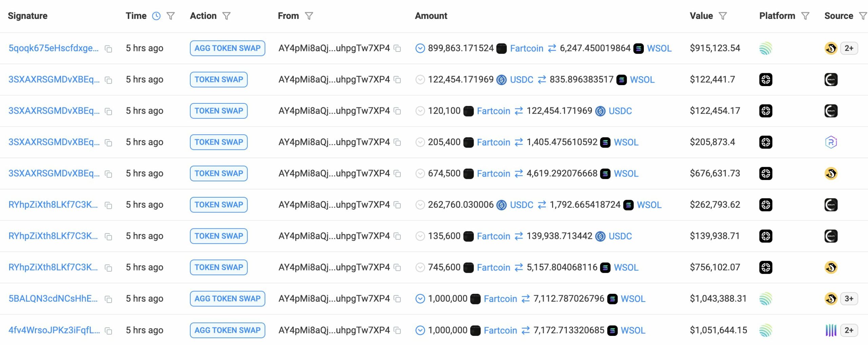Open the Action column filter
The height and width of the screenshot is (345, 868).
tap(226, 16)
